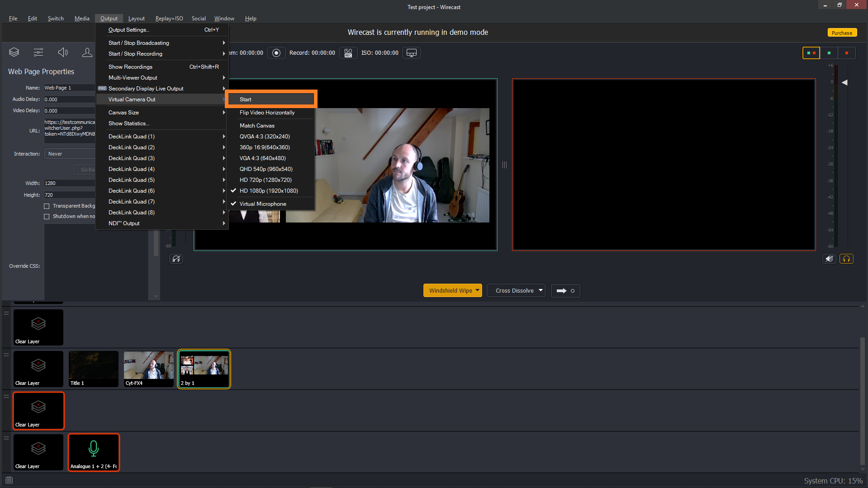Expand Secondary Display Live Output submenu
The image size is (868, 488).
(162, 89)
